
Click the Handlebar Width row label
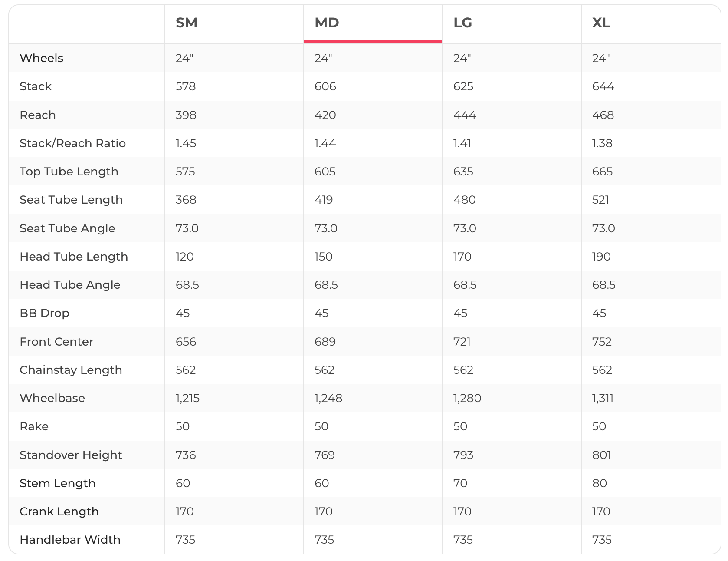click(70, 540)
